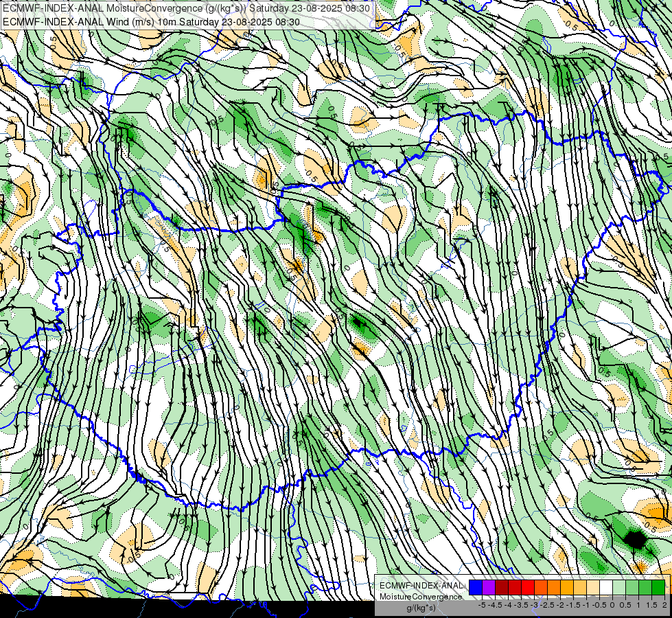Click the -2.5 tick label in legend

546,605
